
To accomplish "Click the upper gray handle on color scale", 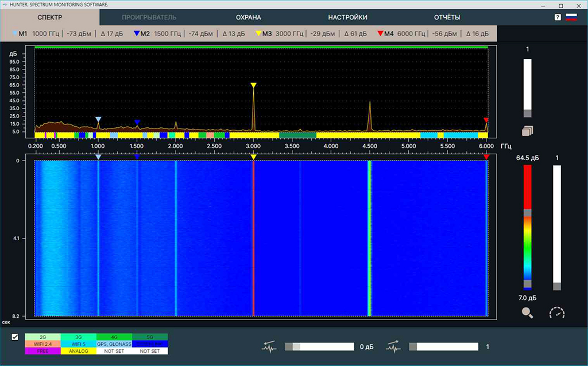I will [527, 213].
